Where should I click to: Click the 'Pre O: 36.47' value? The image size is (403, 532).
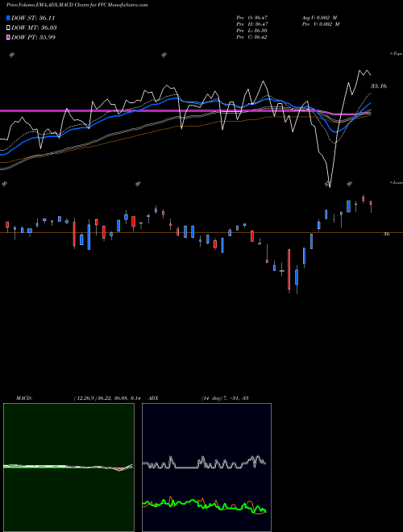point(252,17)
